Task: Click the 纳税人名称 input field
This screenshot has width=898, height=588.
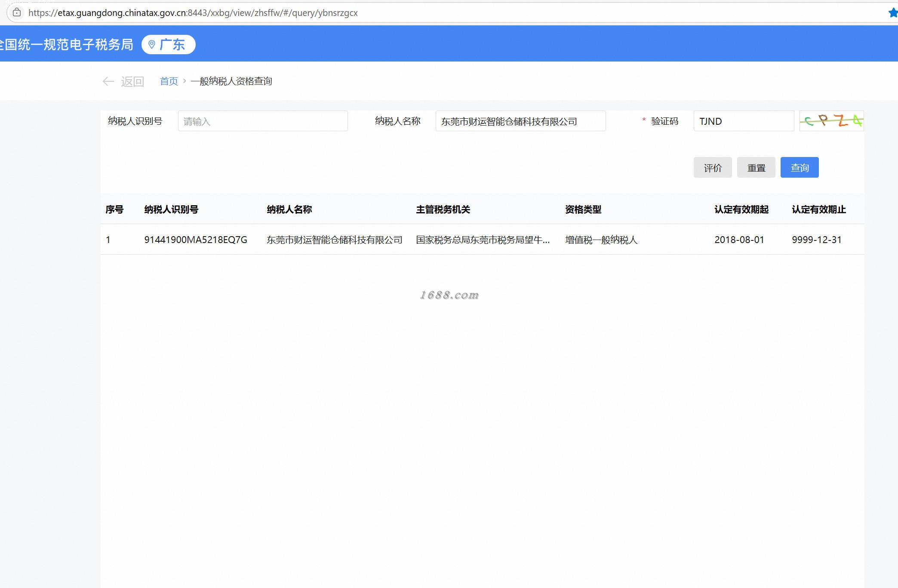Action: pyautogui.click(x=520, y=121)
